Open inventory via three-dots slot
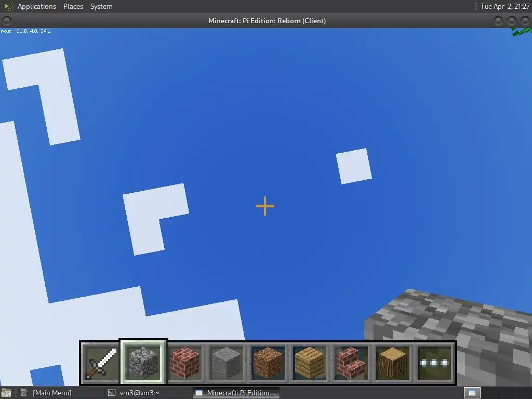 pos(434,363)
